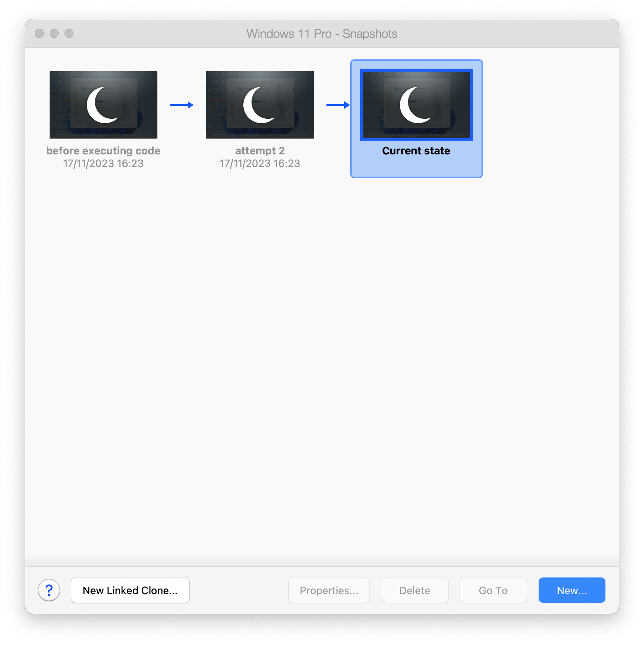Click the arrow pointing to Current state
The image size is (644, 645).
[338, 105]
